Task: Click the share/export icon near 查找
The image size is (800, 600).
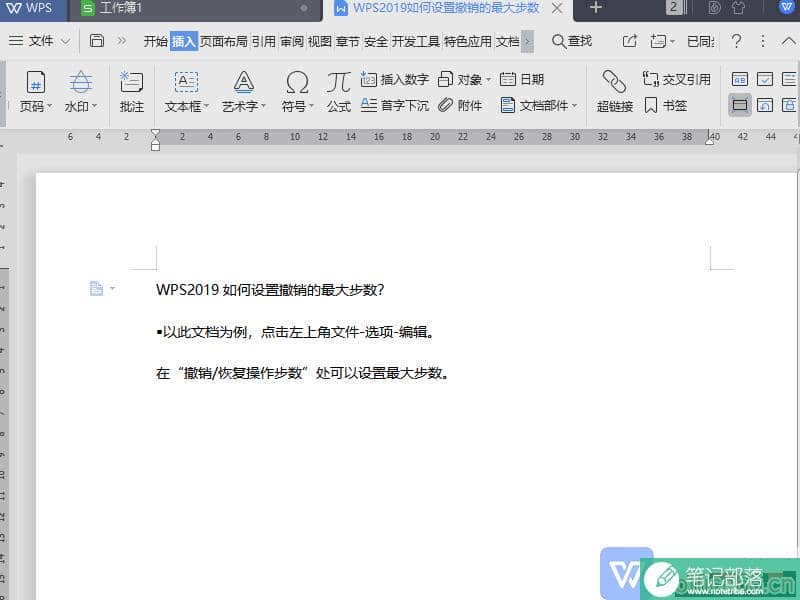Action: (630, 41)
